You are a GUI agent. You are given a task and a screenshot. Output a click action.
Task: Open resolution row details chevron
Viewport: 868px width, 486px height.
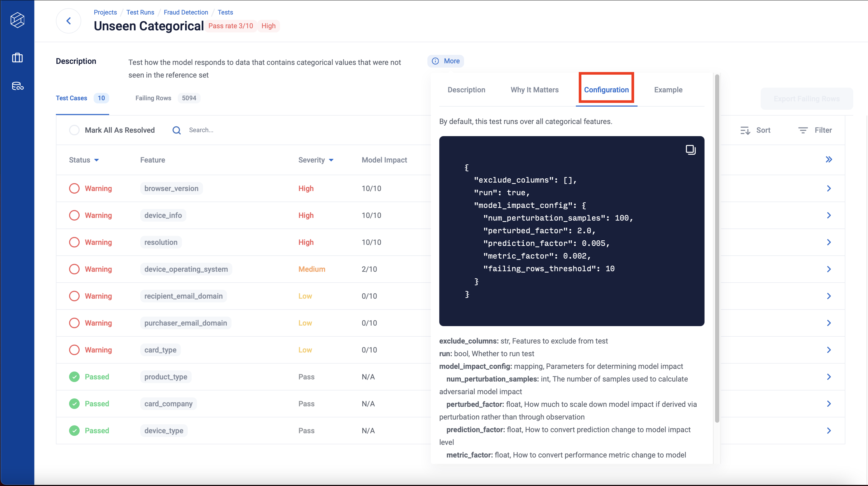click(x=829, y=242)
